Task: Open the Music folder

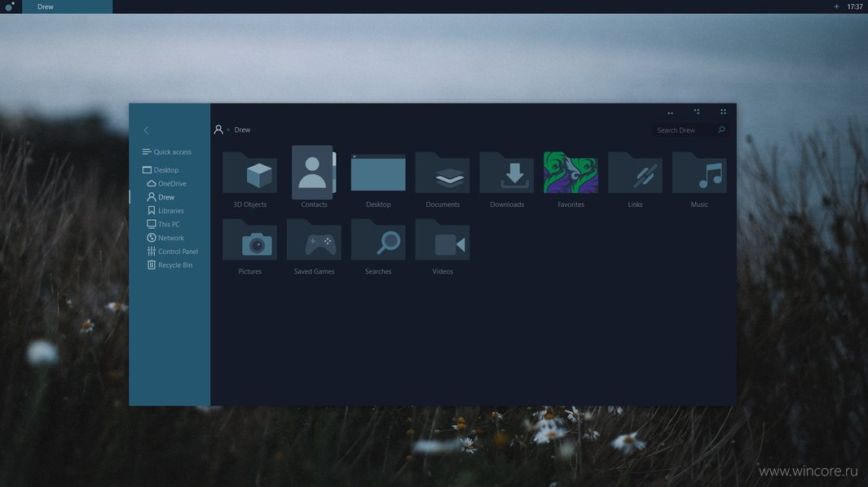Action: click(x=699, y=173)
